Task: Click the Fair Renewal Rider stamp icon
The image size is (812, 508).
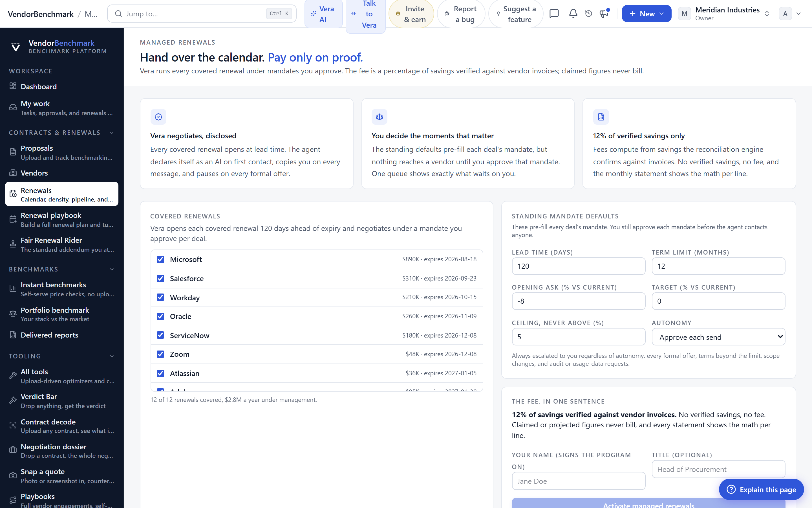Action: (13, 245)
